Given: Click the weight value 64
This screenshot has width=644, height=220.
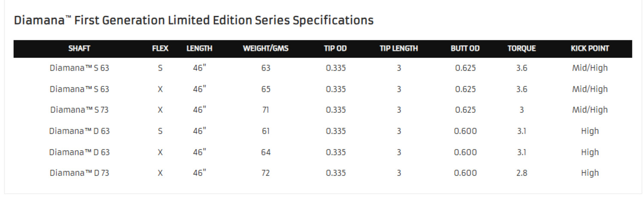Looking at the screenshot, I should pyautogui.click(x=266, y=152).
